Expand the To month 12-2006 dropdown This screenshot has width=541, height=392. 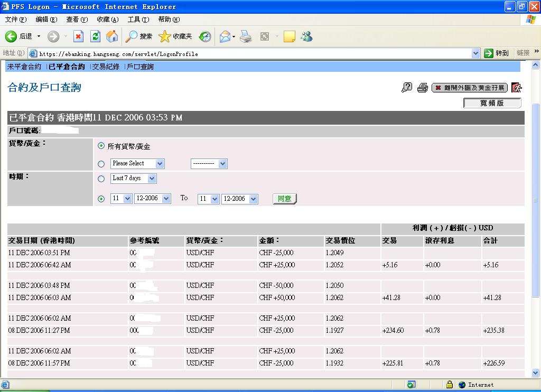click(239, 199)
